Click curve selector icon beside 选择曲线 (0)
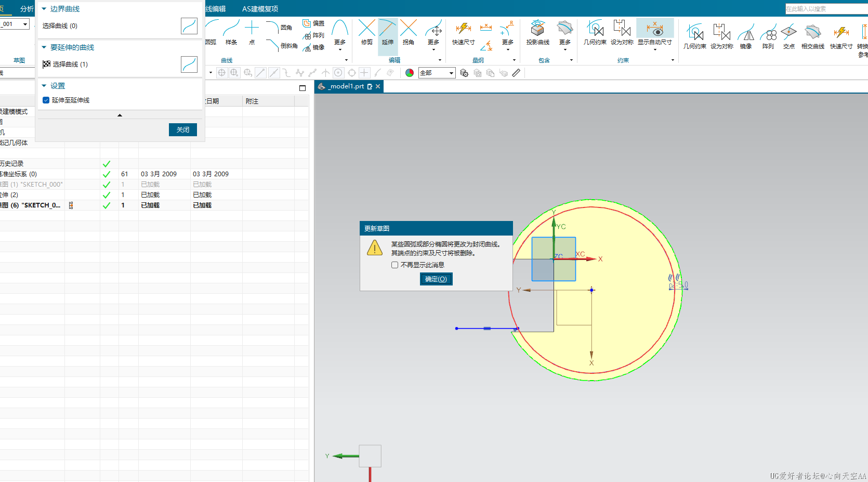The width and height of the screenshot is (868, 482). coord(189,26)
